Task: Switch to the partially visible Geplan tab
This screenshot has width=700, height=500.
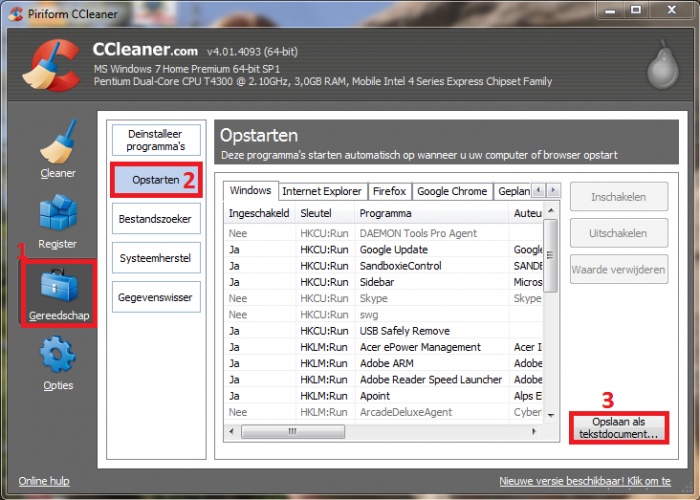Action: tap(513, 192)
